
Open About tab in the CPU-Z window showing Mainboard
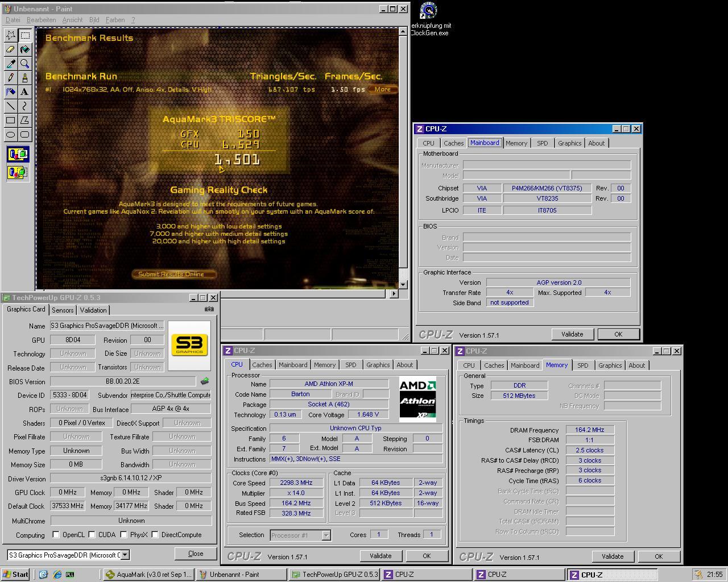tap(597, 143)
